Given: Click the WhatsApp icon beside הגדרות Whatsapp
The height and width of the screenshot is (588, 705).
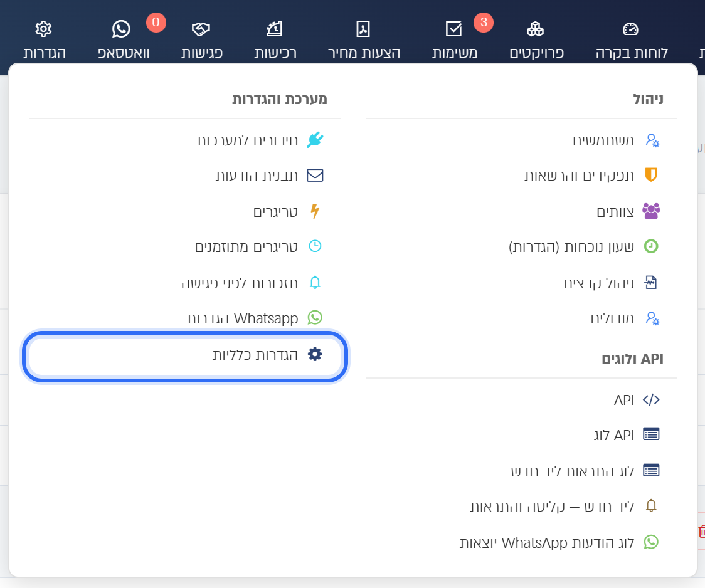Looking at the screenshot, I should click(x=315, y=318).
